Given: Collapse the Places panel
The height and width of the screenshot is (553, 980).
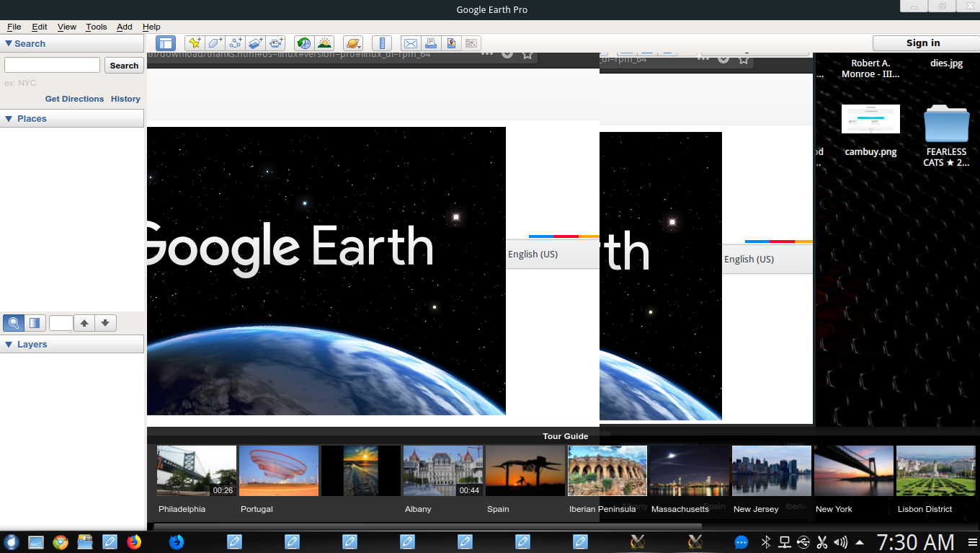Looking at the screenshot, I should [9, 119].
